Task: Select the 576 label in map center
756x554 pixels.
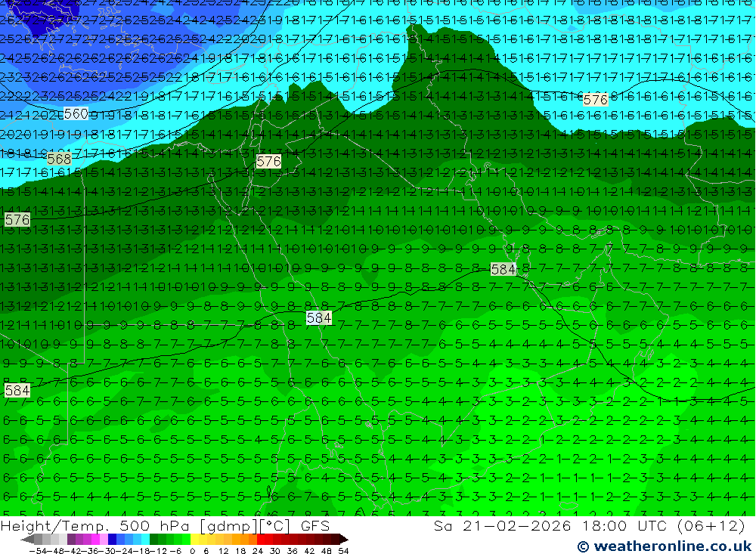Action: (268, 161)
